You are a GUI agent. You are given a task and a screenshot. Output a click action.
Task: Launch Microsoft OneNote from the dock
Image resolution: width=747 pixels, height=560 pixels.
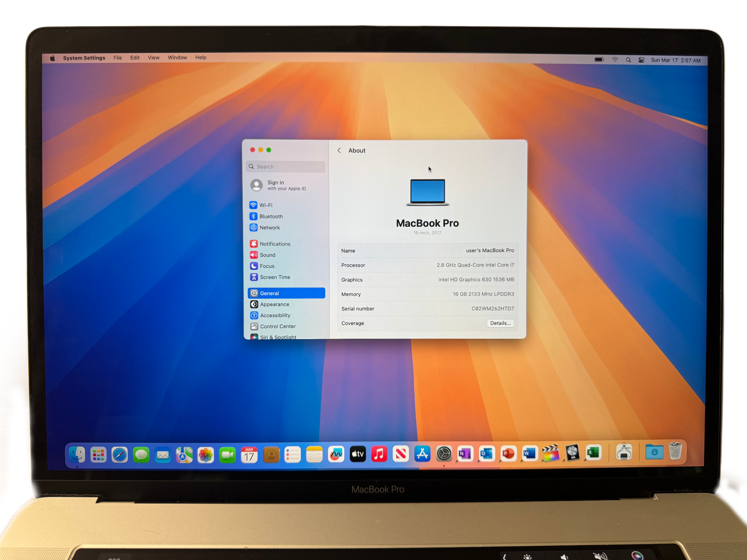(x=465, y=454)
